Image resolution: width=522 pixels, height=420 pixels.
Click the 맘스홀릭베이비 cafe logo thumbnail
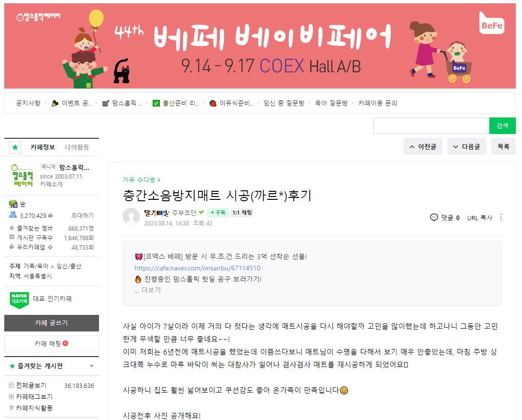click(x=23, y=176)
